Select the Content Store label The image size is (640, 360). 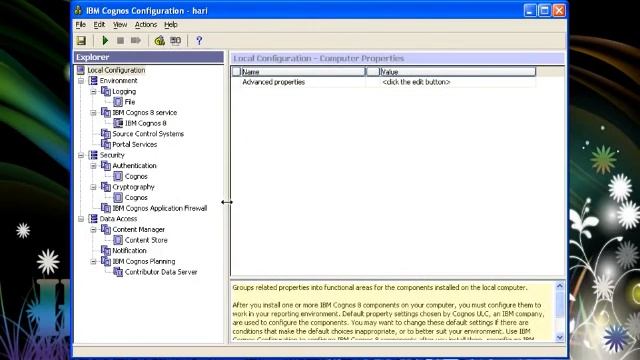click(146, 240)
